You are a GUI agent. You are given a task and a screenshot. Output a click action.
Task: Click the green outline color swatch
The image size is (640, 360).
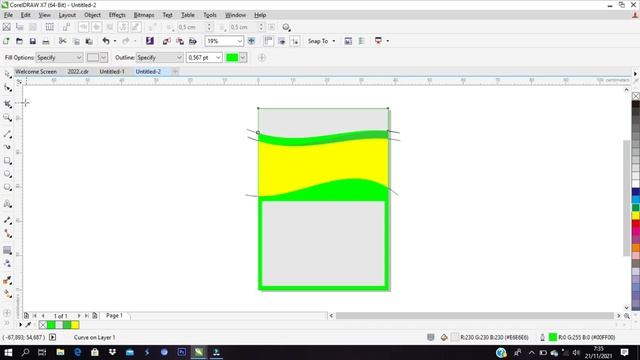(232, 58)
